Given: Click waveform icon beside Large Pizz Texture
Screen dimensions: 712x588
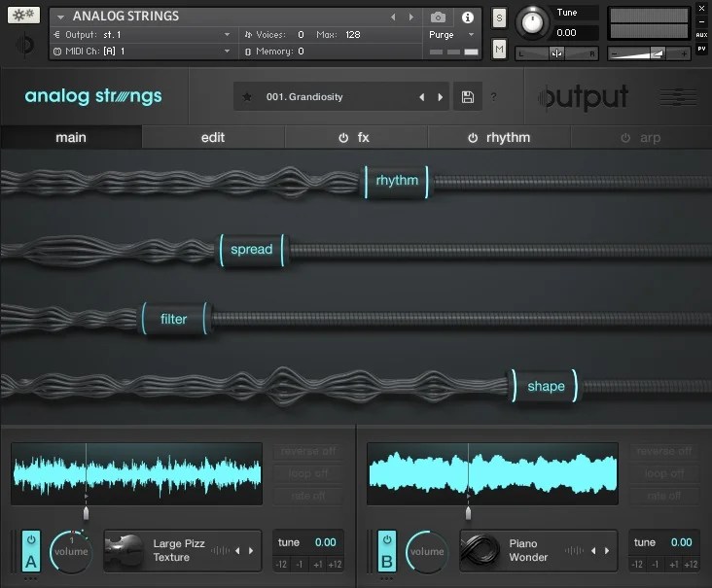Looking at the screenshot, I should pos(221,551).
